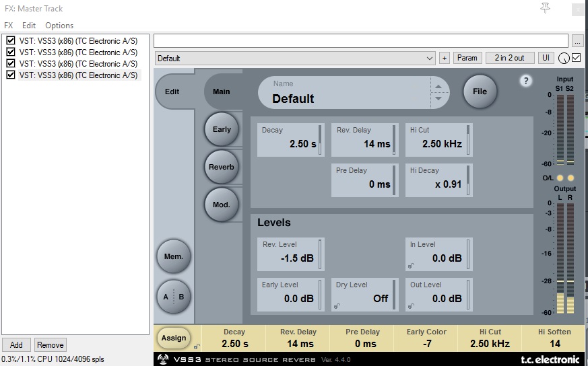Open the Reverb page
This screenshot has width=588, height=366.
(221, 167)
